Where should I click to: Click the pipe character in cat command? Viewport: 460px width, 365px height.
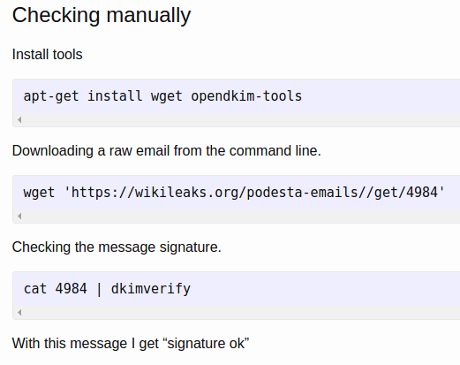click(x=99, y=289)
